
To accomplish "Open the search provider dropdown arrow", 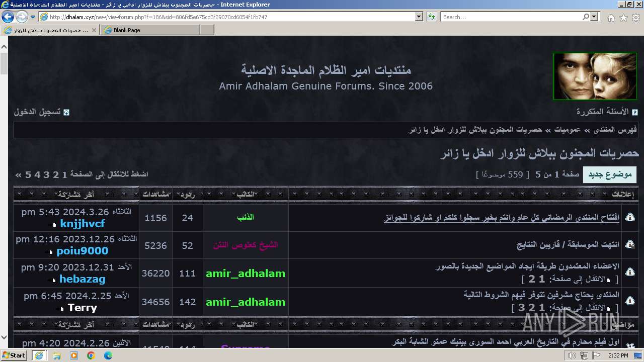I will coord(595,17).
